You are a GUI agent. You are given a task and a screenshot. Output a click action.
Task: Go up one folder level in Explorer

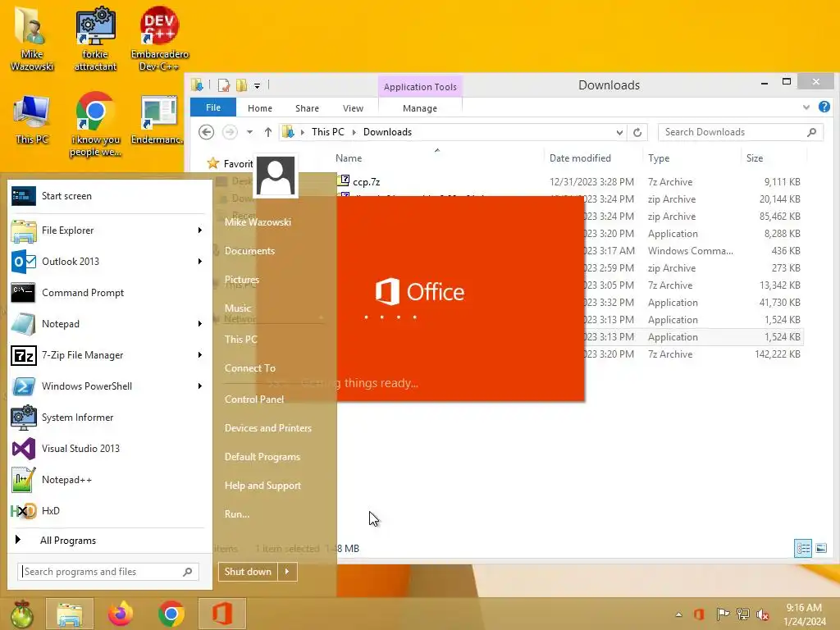coord(268,132)
